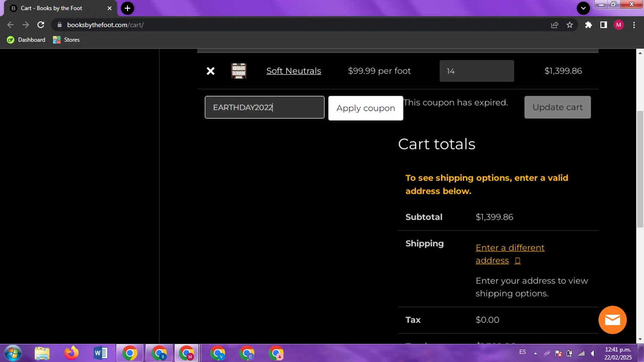
Task: Remove Soft Neutrals item with the X icon
Action: pos(210,71)
